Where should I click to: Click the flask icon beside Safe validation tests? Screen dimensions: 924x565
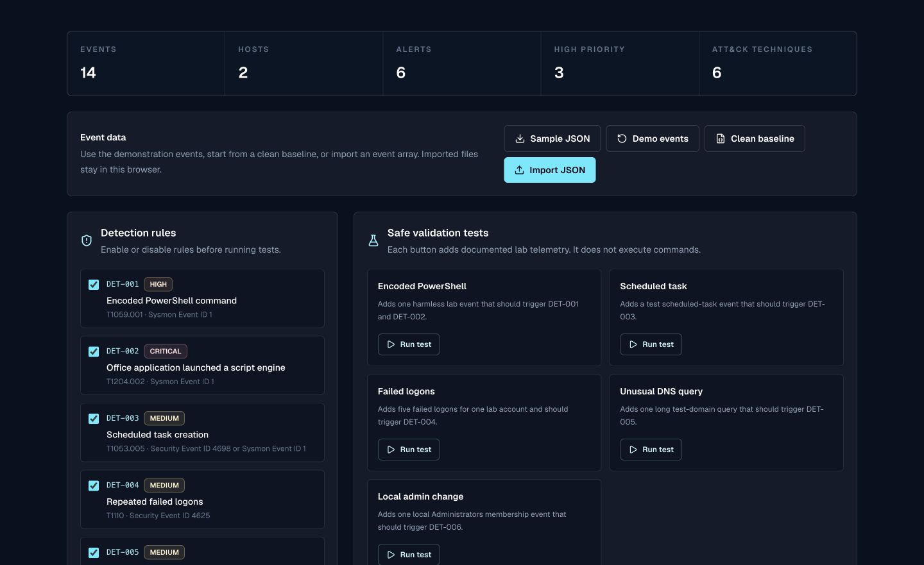[373, 240]
